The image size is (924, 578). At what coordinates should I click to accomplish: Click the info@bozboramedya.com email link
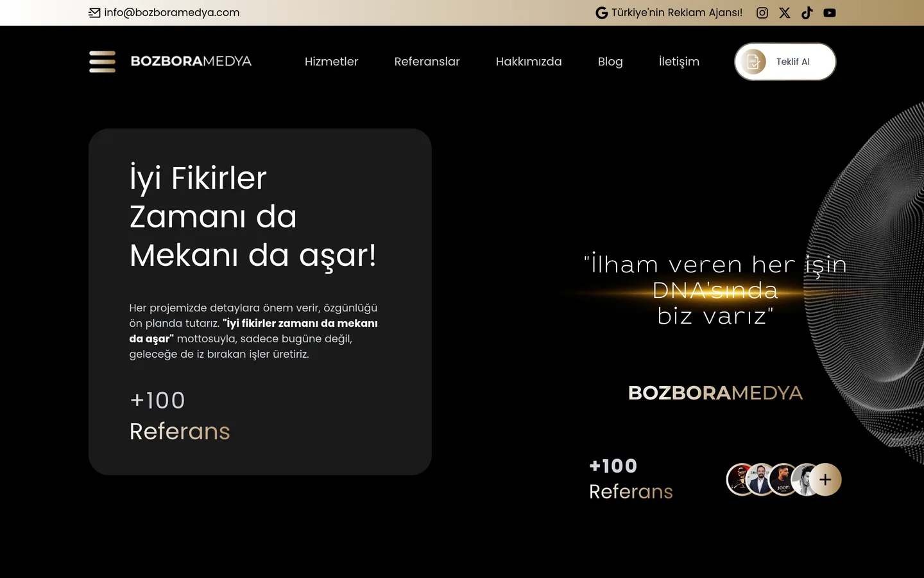(x=171, y=12)
